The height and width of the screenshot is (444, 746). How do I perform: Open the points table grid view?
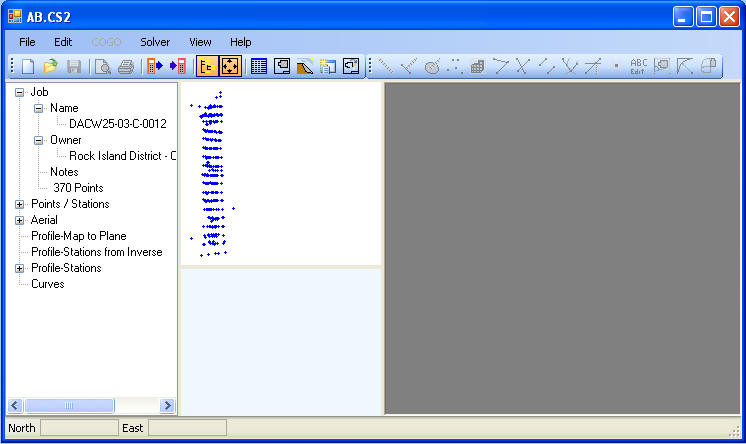[258, 66]
